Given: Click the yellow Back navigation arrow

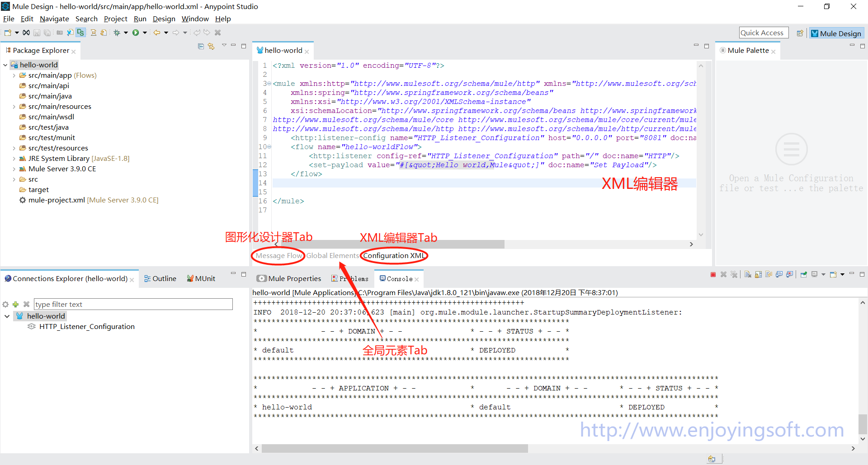Looking at the screenshot, I should click(x=157, y=33).
